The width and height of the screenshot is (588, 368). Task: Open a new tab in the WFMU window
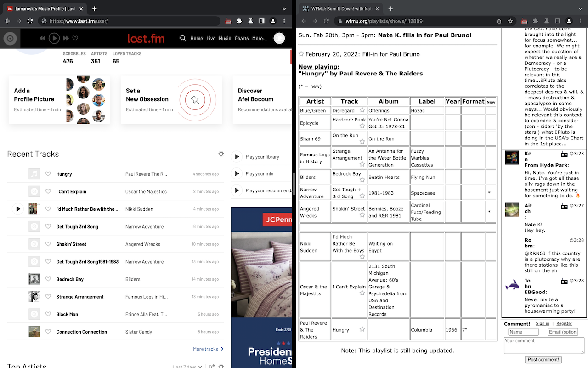pos(390,8)
